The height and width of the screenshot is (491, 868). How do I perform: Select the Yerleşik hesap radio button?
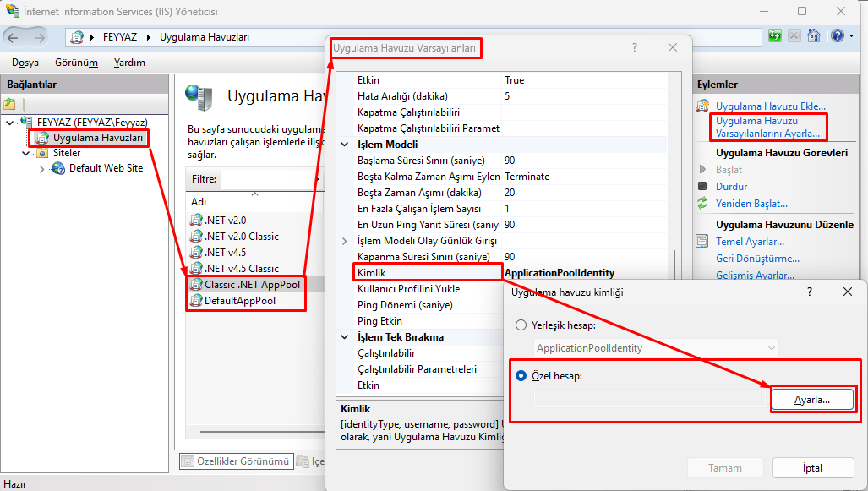pos(521,325)
